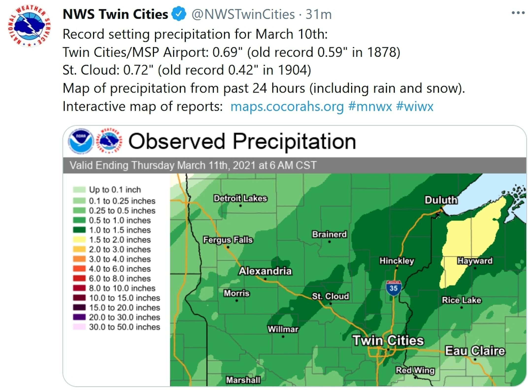
Task: Click the 20.0 to 30.0 inches purple swatch
Action: pos(79,317)
